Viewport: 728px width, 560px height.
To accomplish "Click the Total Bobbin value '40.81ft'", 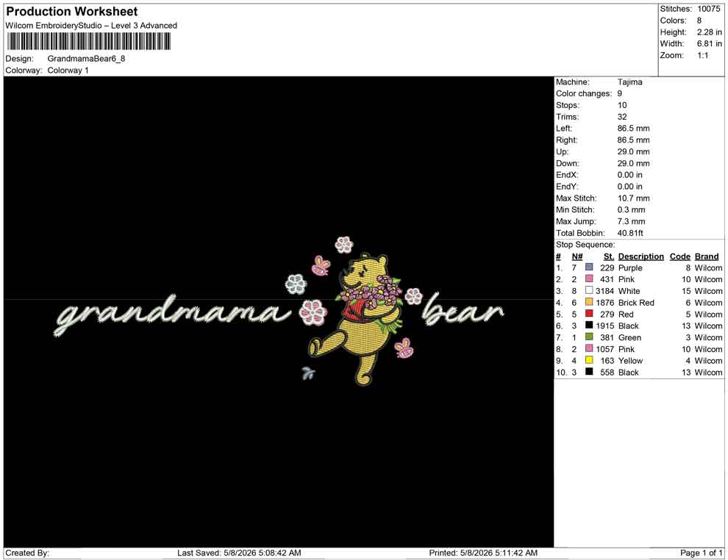I will [x=630, y=233].
